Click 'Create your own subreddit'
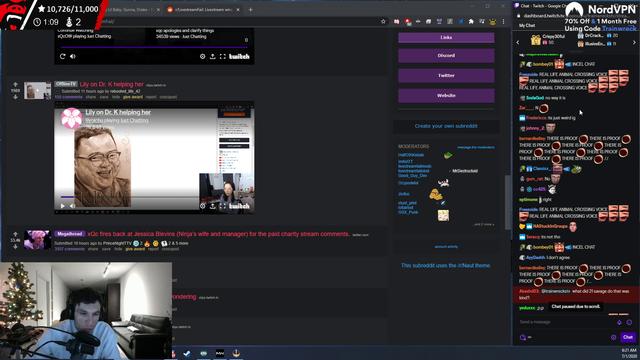The image size is (640, 360). click(x=446, y=126)
